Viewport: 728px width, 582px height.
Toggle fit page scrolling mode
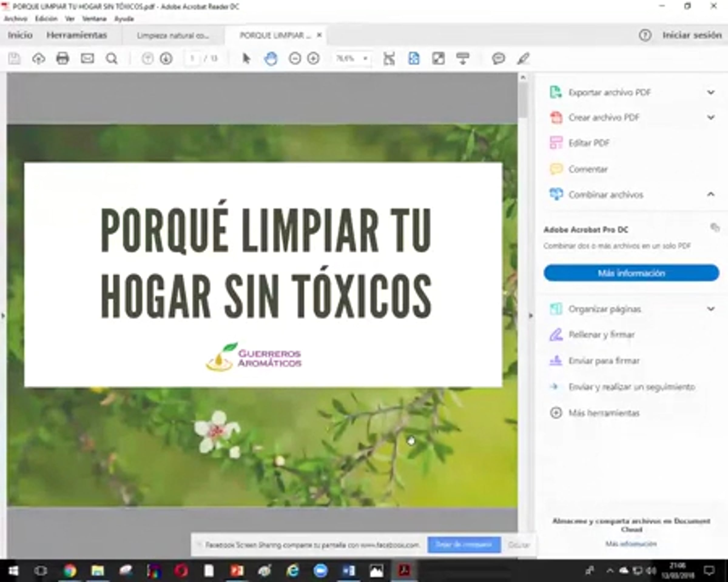(414, 59)
